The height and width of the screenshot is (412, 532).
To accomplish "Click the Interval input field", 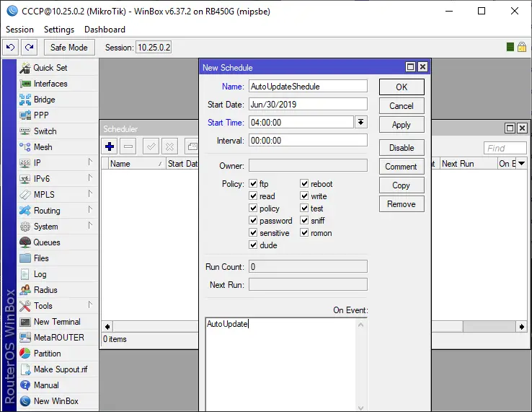I will click(x=308, y=140).
